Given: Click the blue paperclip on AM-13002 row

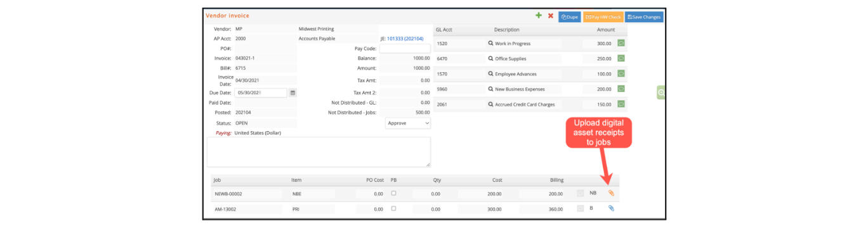Looking at the screenshot, I should (612, 208).
